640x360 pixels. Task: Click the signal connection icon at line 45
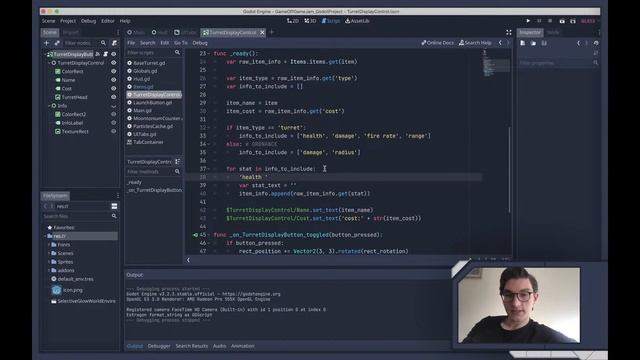[x=196, y=235]
